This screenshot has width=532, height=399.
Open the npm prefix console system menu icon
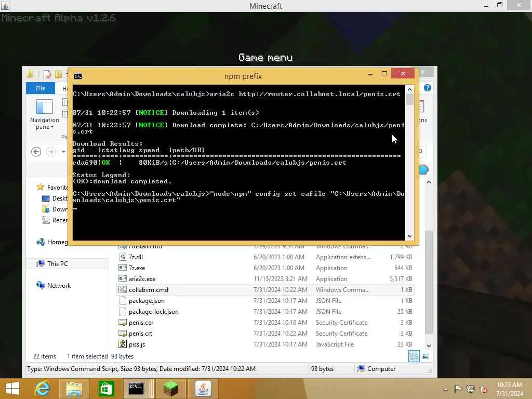(x=78, y=76)
